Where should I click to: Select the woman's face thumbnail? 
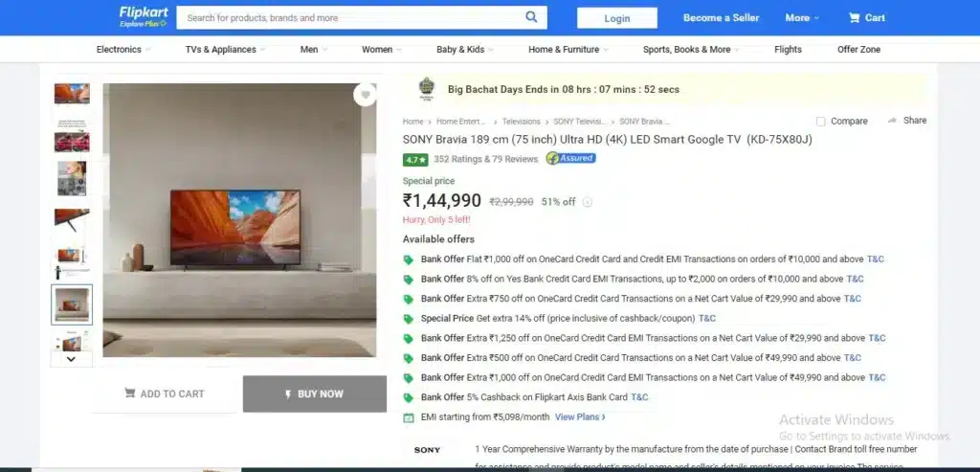click(x=72, y=178)
